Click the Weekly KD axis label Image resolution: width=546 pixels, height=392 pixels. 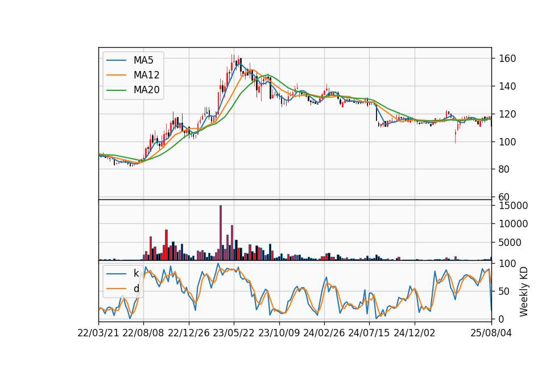pos(523,292)
